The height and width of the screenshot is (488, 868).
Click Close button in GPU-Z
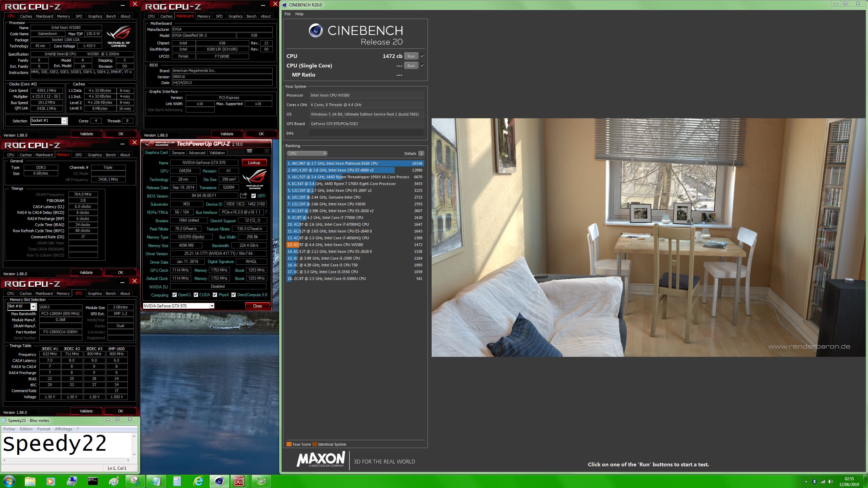257,306
